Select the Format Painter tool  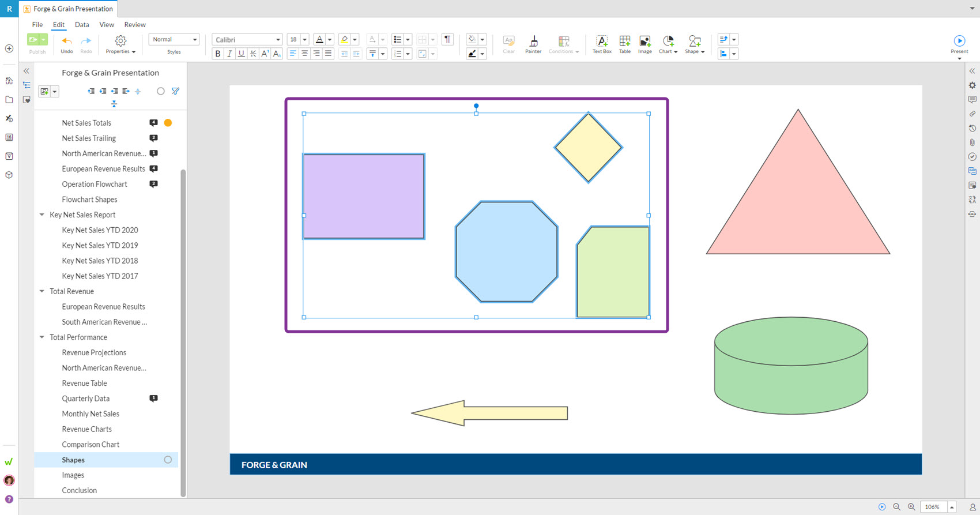point(533,44)
